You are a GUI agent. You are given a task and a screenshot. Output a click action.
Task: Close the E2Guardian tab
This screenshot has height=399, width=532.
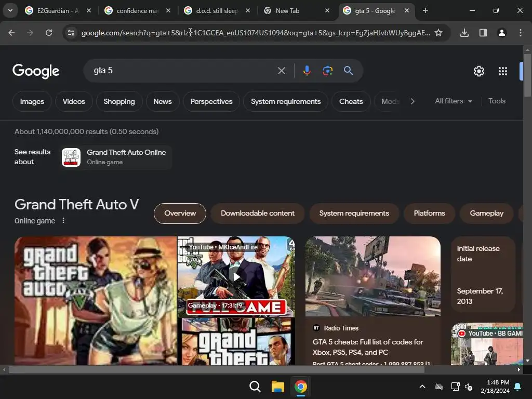89,10
